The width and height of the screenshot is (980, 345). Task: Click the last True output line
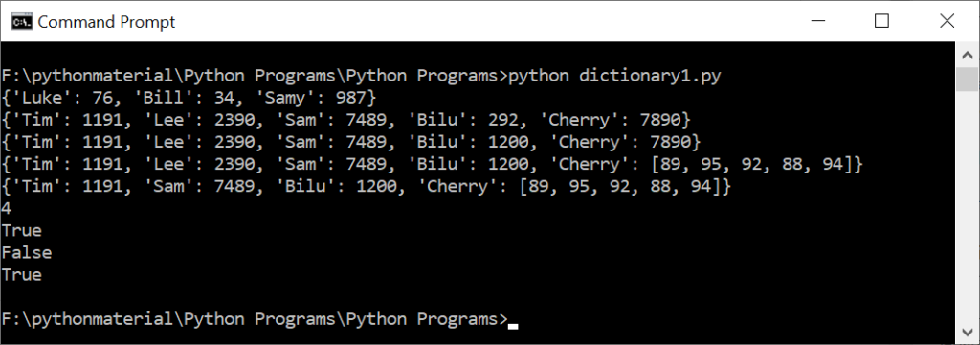point(22,275)
